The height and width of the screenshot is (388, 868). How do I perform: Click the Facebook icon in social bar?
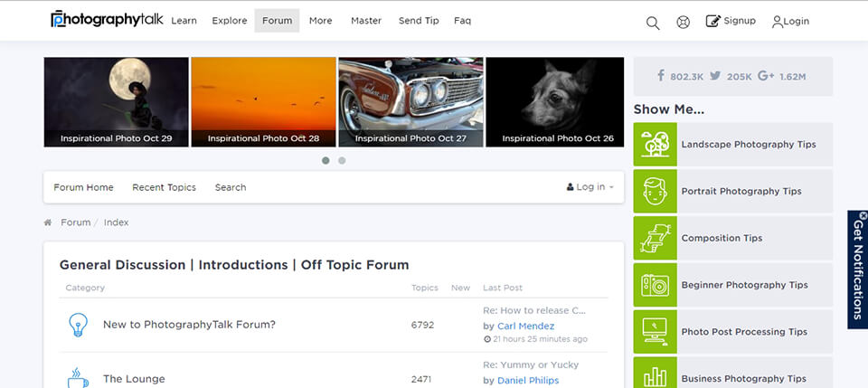click(661, 77)
